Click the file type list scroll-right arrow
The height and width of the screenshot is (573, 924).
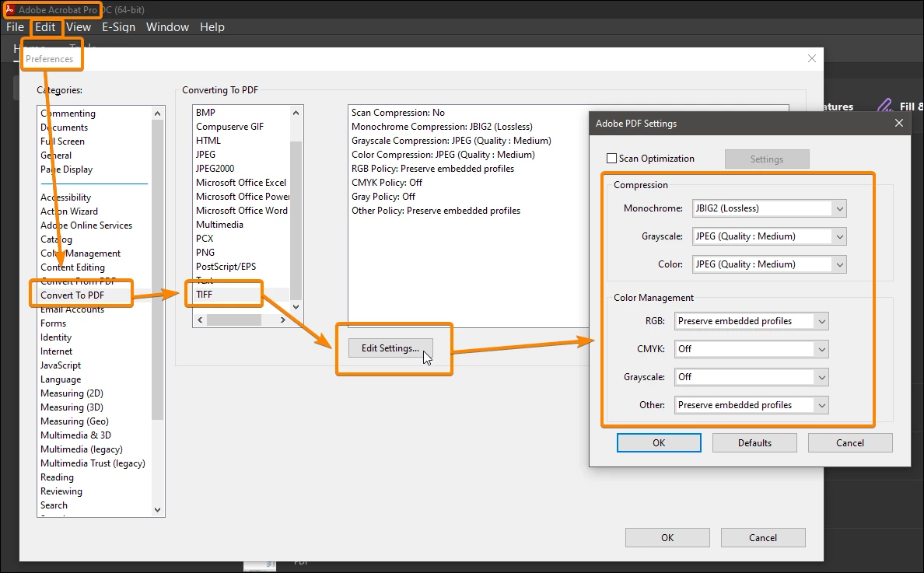(283, 320)
